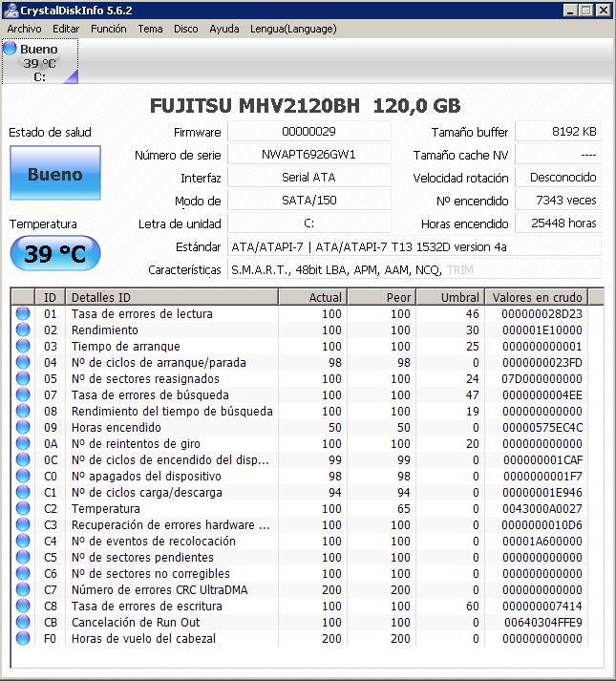Click status orb for the Rendimiento row 02

(x=23, y=330)
